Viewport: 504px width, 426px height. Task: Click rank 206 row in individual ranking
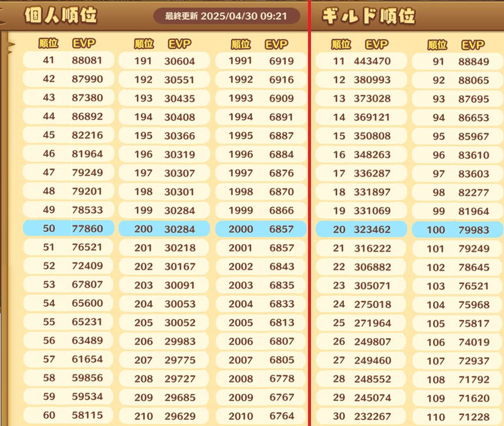(x=164, y=341)
